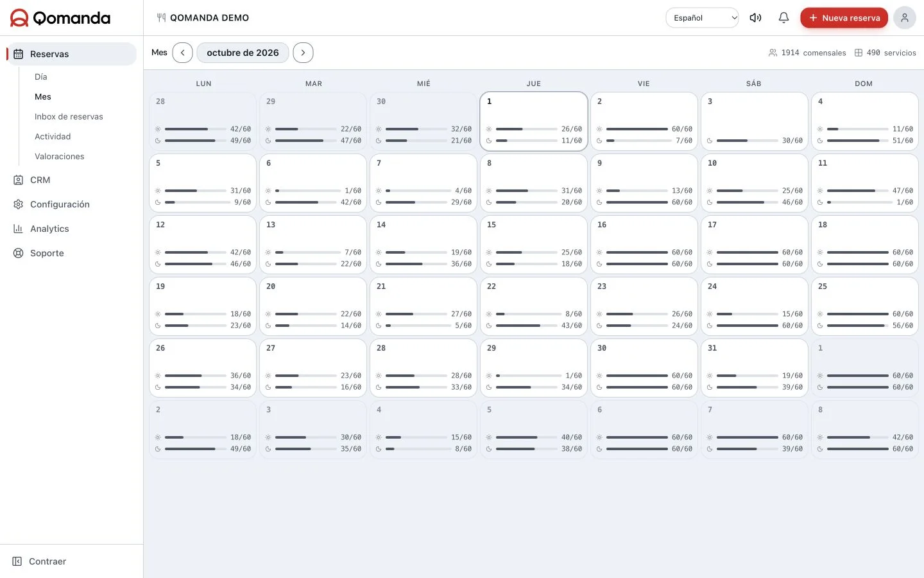The height and width of the screenshot is (578, 924).
Task: Click the comensales people icon
Action: (x=773, y=53)
